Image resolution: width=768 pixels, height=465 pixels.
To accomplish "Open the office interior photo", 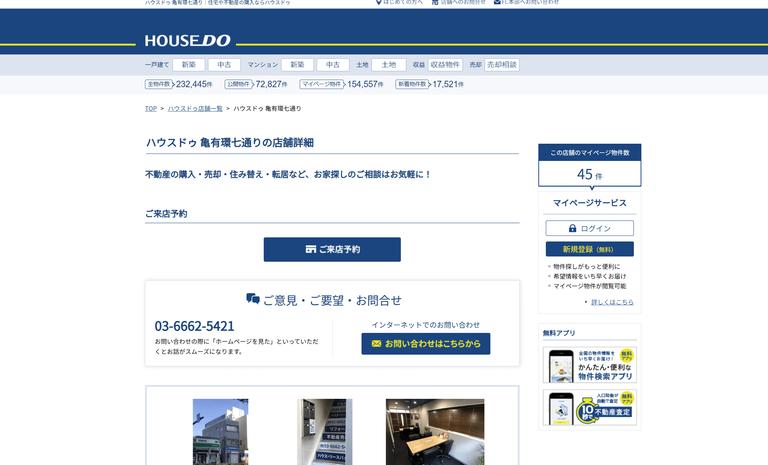I will point(435,432).
